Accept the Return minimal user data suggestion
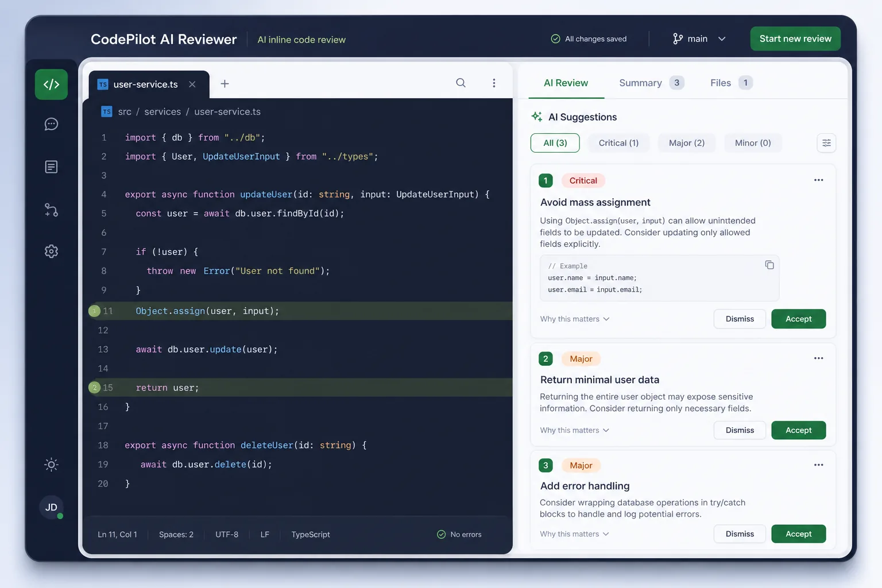 point(798,430)
